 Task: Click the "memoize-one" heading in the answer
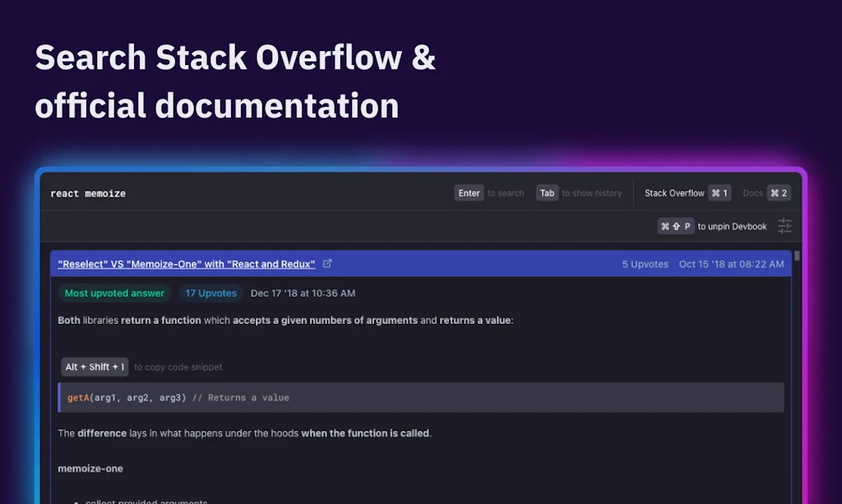tap(90, 469)
